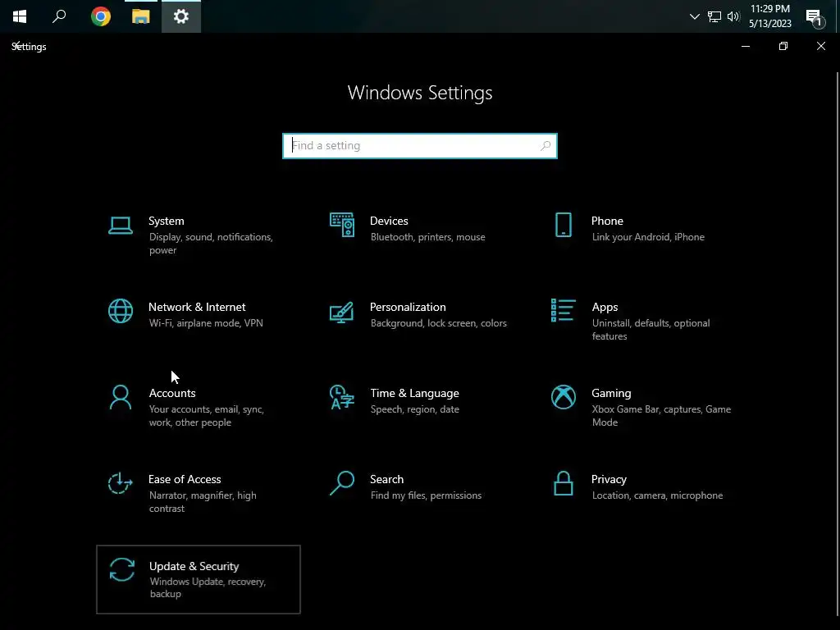Click 'Speech, region, date' description
The width and height of the screenshot is (840, 630).
pos(414,409)
